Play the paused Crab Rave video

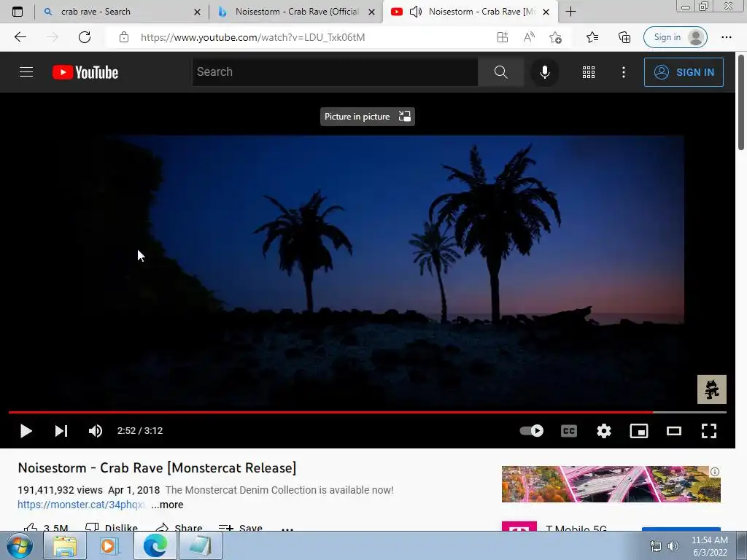point(26,431)
